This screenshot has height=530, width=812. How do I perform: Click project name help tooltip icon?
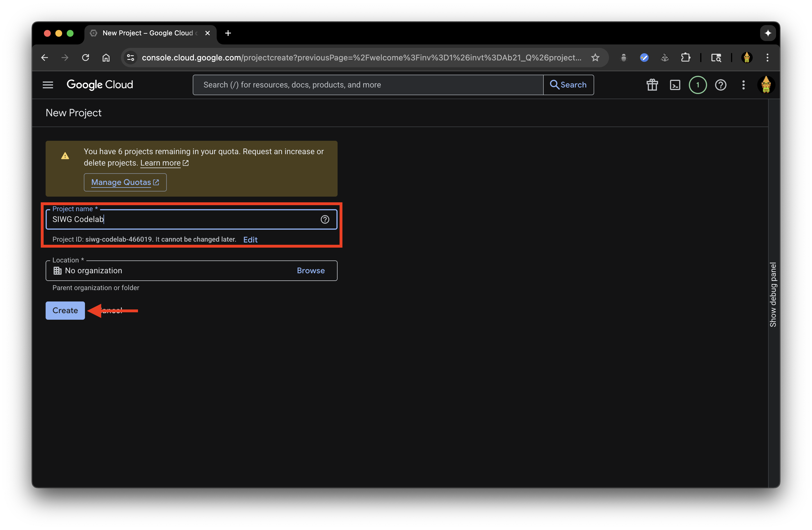click(325, 219)
